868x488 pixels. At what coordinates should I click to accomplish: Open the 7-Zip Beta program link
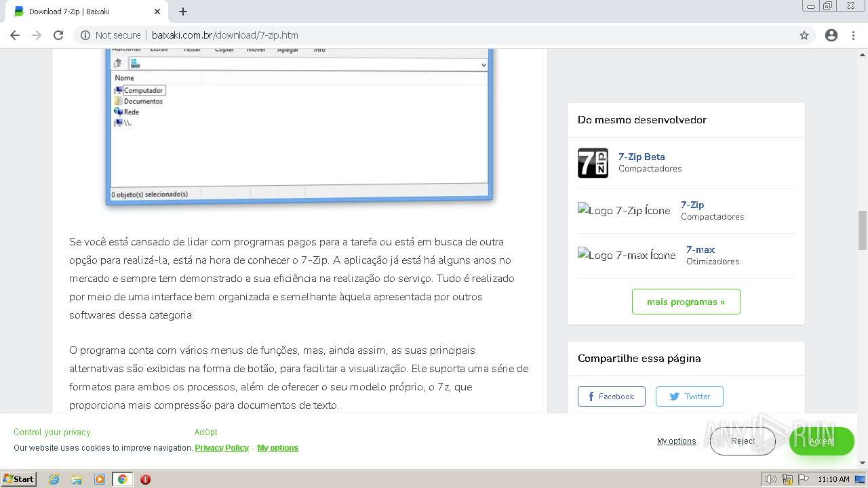coord(642,157)
